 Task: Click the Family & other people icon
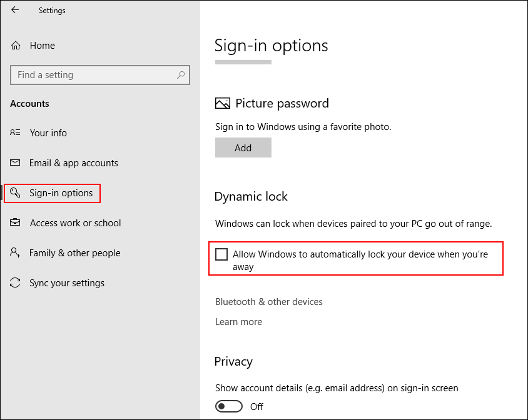(15, 252)
